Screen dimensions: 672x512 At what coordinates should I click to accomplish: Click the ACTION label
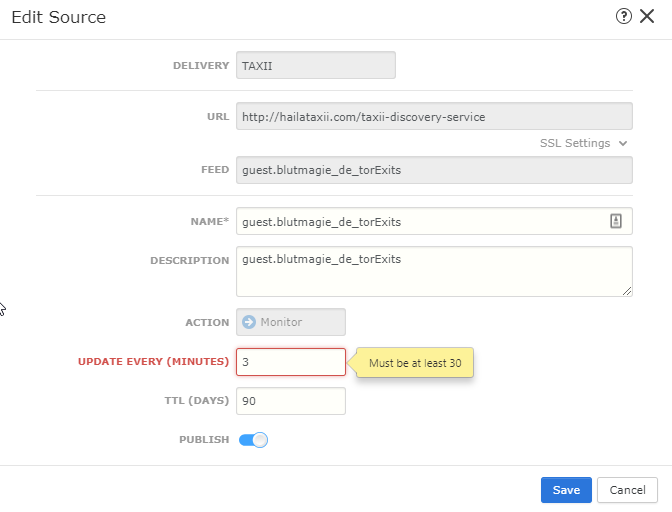pos(207,322)
